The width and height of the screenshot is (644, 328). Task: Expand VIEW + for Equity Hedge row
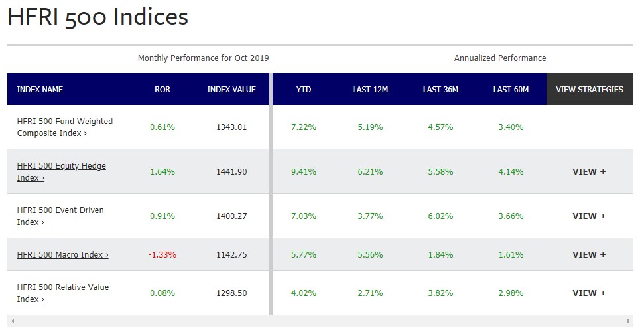point(589,171)
